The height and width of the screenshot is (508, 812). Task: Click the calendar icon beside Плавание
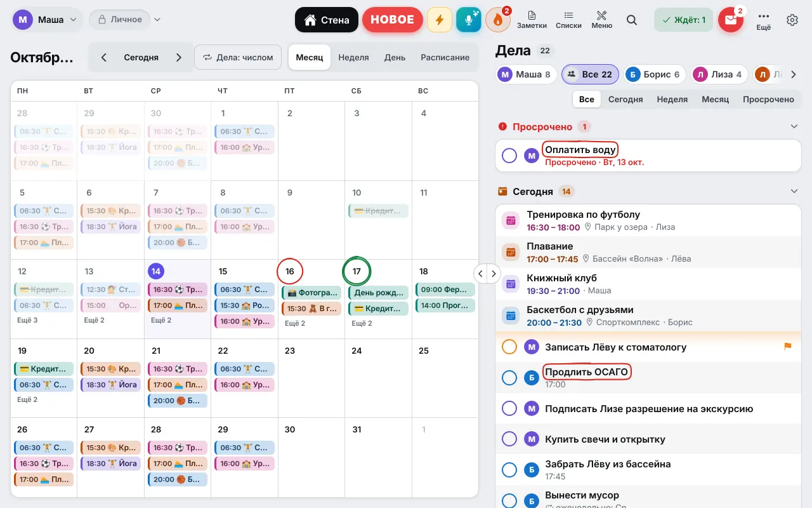[511, 252]
